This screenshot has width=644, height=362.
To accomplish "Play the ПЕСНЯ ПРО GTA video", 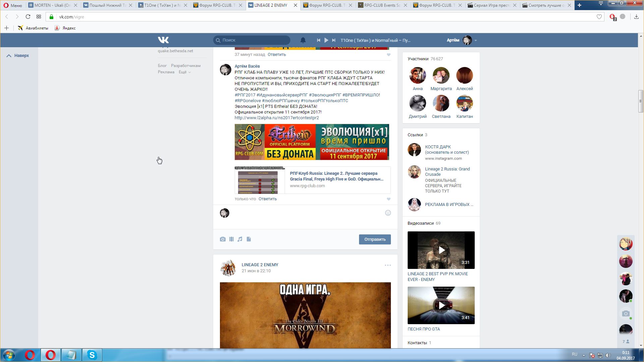I will coord(441,305).
